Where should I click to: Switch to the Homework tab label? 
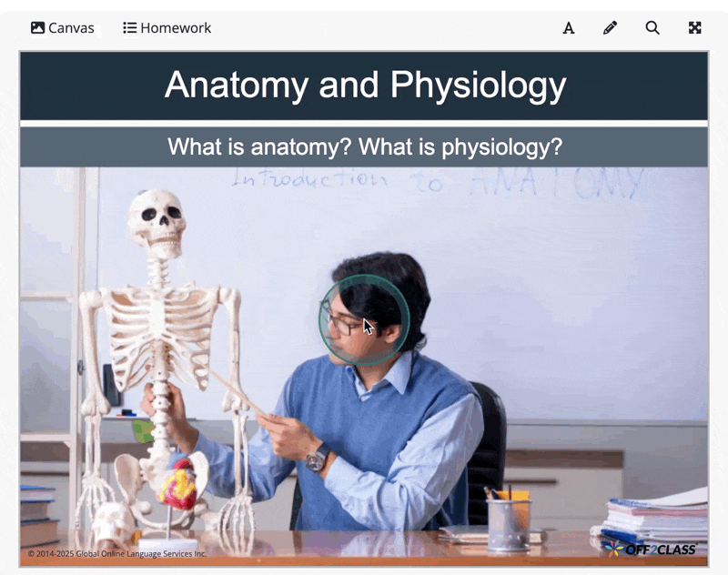(176, 28)
